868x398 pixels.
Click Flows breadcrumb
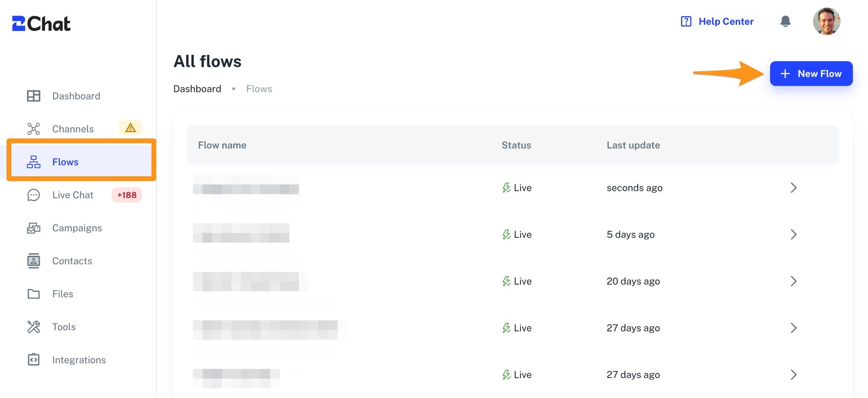pyautogui.click(x=259, y=89)
